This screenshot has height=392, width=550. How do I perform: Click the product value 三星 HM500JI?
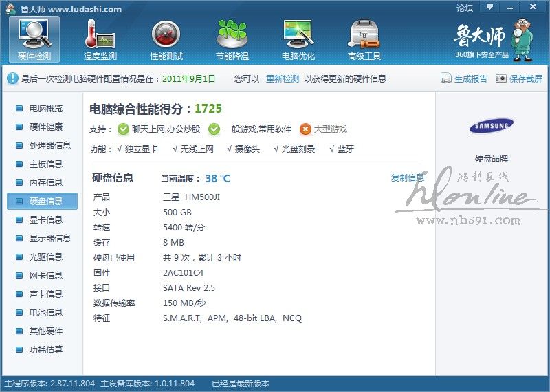point(192,197)
